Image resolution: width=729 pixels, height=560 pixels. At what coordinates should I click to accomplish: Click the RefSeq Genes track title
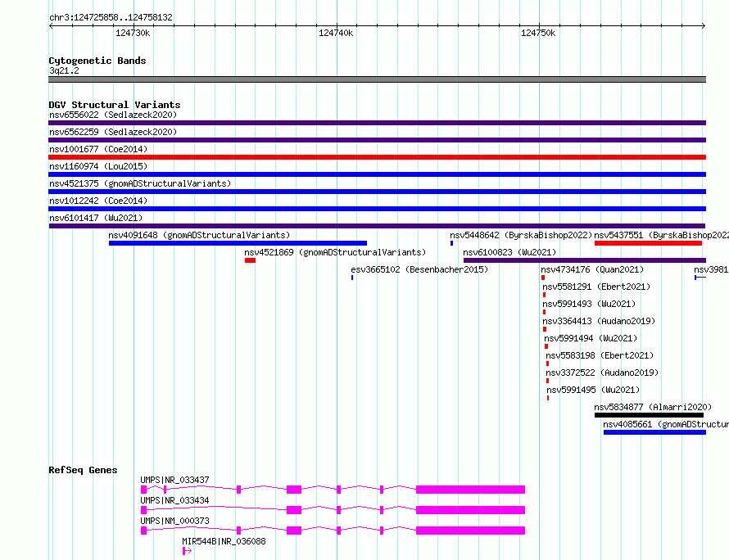point(83,470)
